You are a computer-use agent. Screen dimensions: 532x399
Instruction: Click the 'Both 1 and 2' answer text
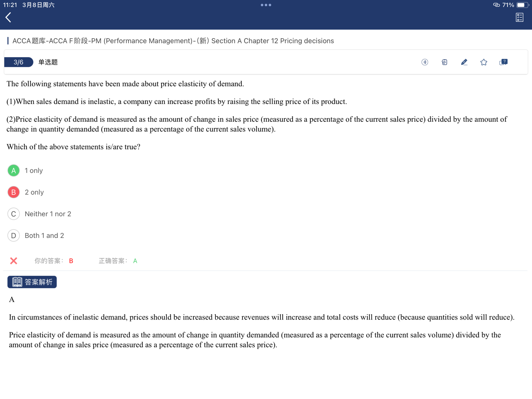(x=44, y=236)
